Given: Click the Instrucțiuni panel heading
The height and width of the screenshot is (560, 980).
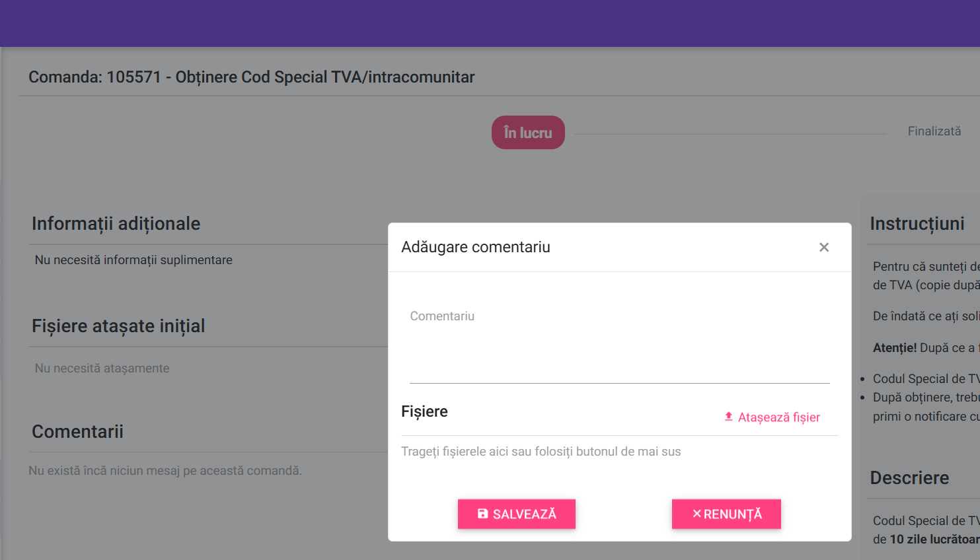Looking at the screenshot, I should pos(917,224).
